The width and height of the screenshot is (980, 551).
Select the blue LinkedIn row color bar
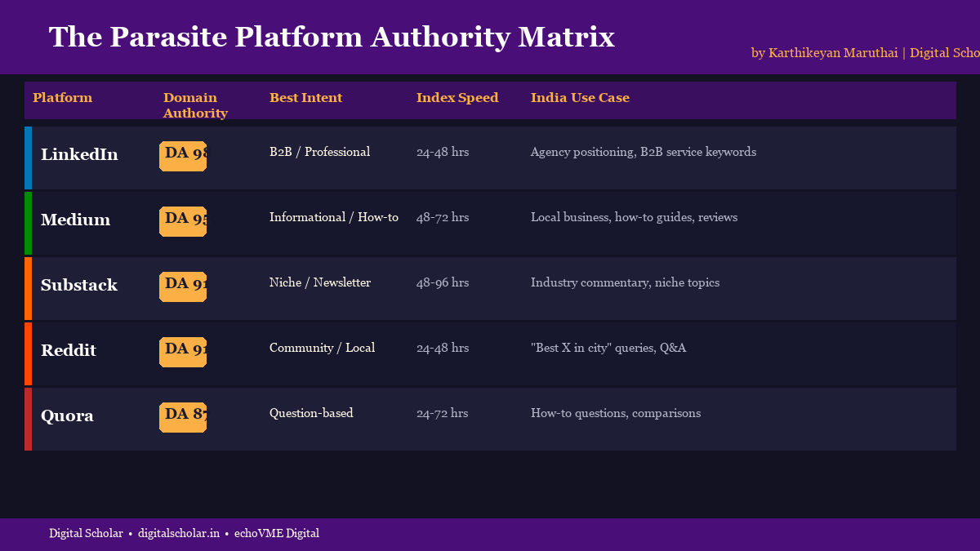(29, 158)
